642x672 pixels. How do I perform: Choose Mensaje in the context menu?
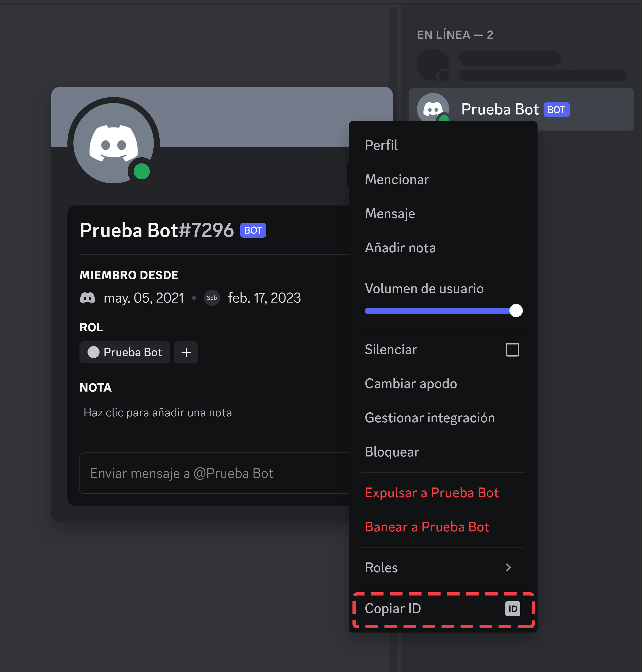click(443, 213)
